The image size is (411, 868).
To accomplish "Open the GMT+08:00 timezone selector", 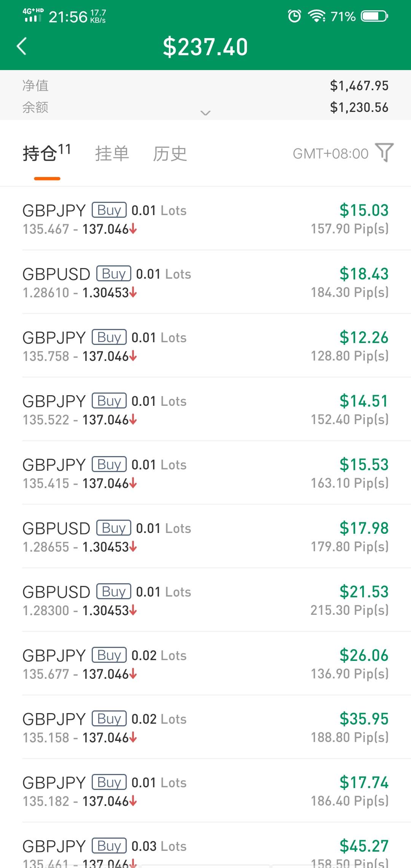I will (330, 154).
